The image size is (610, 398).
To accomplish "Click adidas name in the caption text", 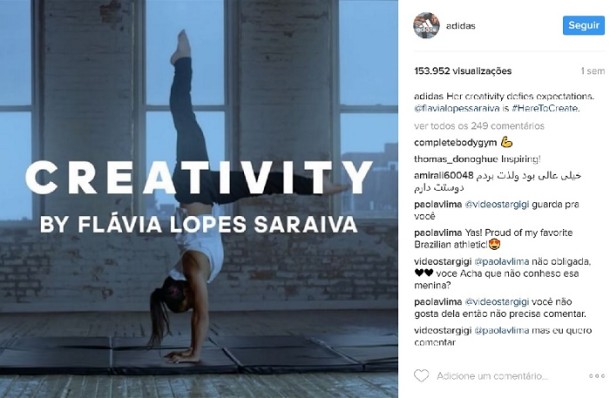I will [428, 96].
